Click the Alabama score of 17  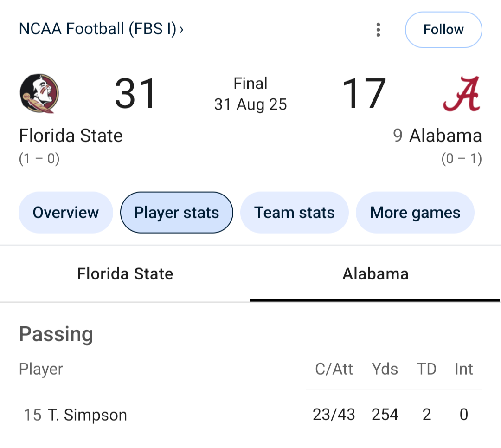tap(364, 94)
